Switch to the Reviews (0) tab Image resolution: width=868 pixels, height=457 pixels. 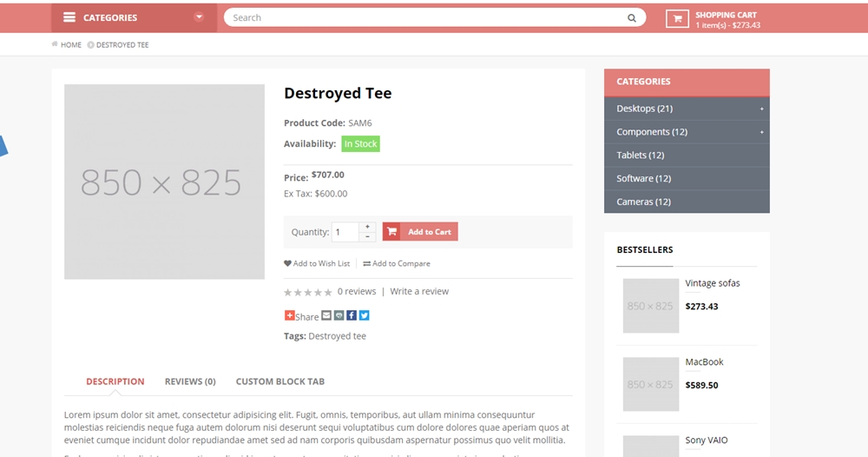pos(190,381)
